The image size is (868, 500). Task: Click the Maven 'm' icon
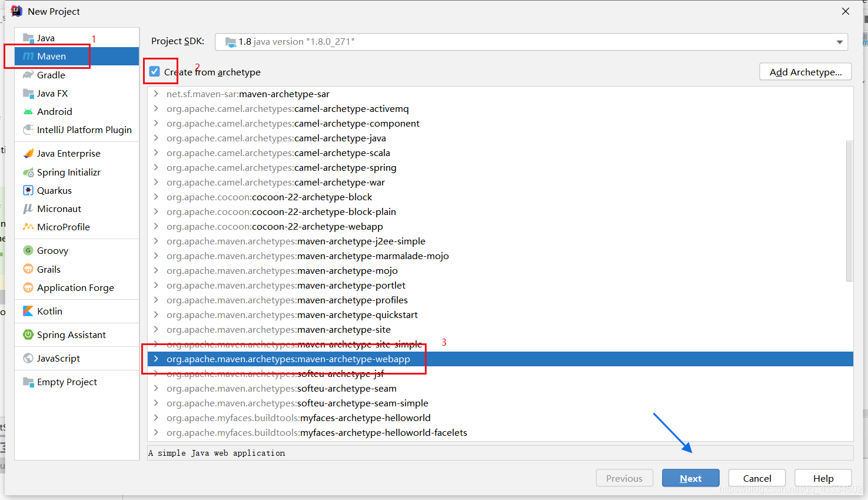coord(28,57)
